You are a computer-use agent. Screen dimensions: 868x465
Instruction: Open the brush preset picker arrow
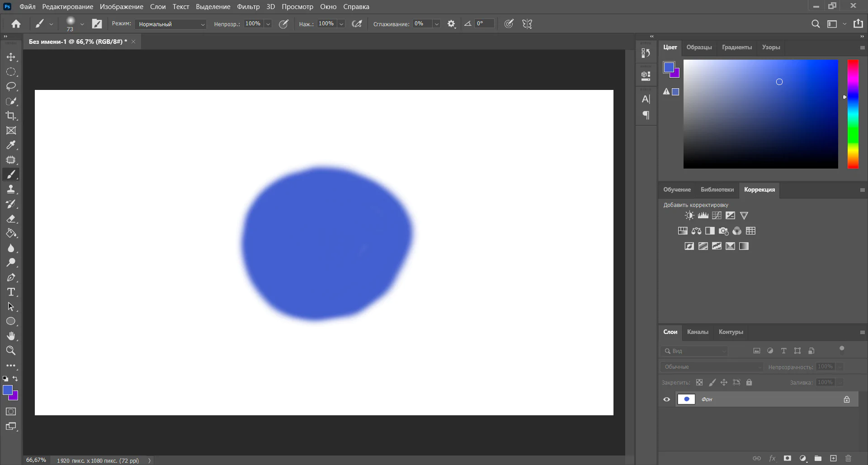(82, 24)
